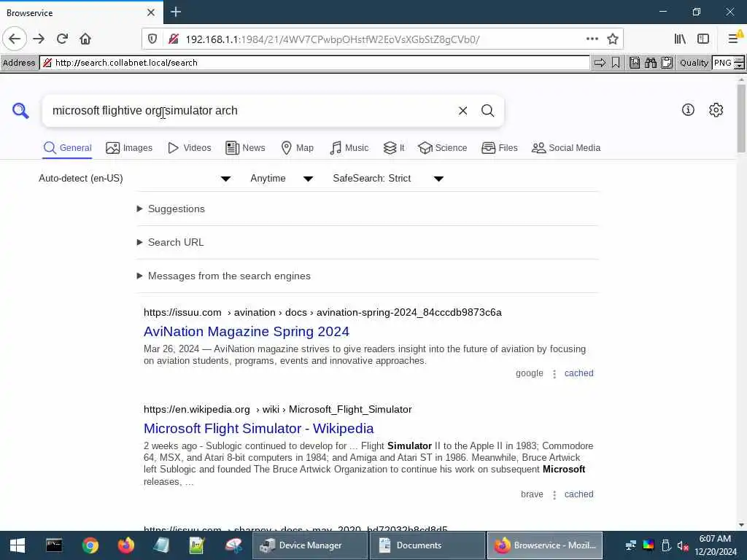
Task: Open the PNG quality selector
Action: pyautogui.click(x=728, y=63)
